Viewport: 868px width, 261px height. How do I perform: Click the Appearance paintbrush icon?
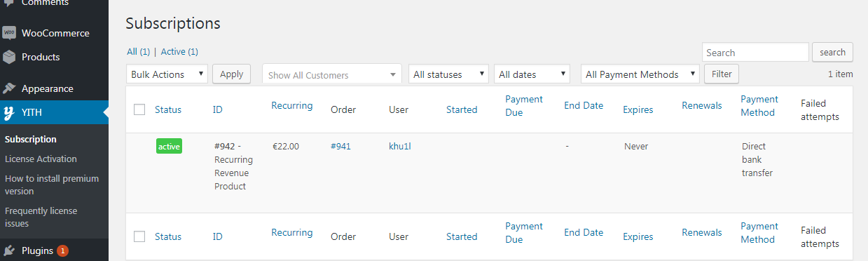click(9, 88)
